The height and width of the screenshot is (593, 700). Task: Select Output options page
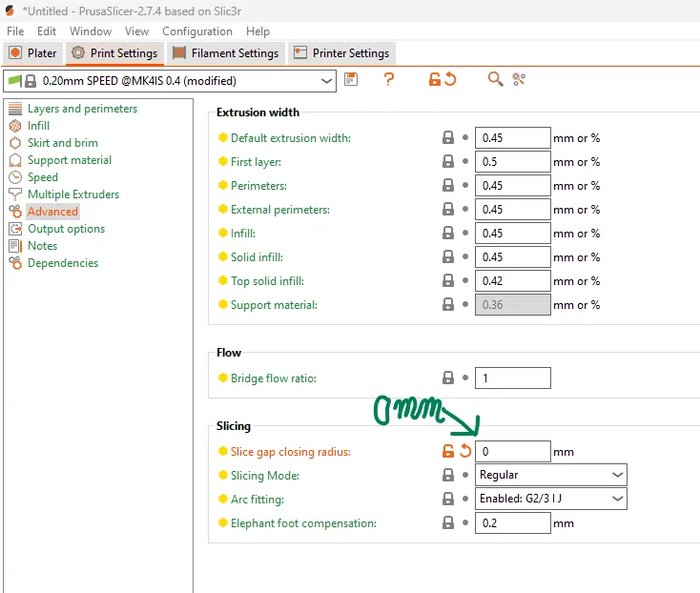66,229
